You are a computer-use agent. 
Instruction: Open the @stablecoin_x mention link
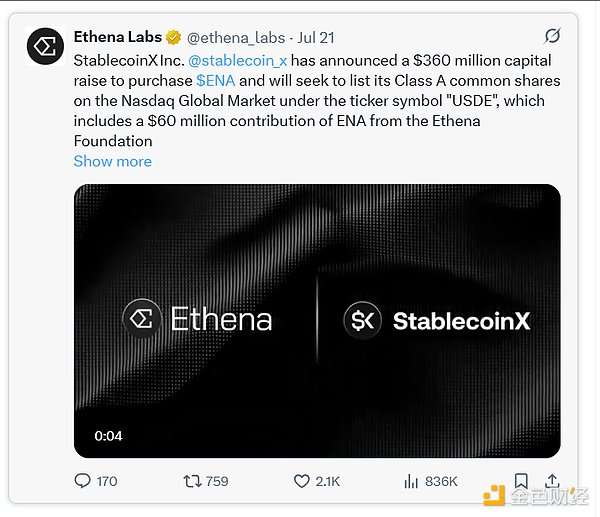tap(238, 61)
